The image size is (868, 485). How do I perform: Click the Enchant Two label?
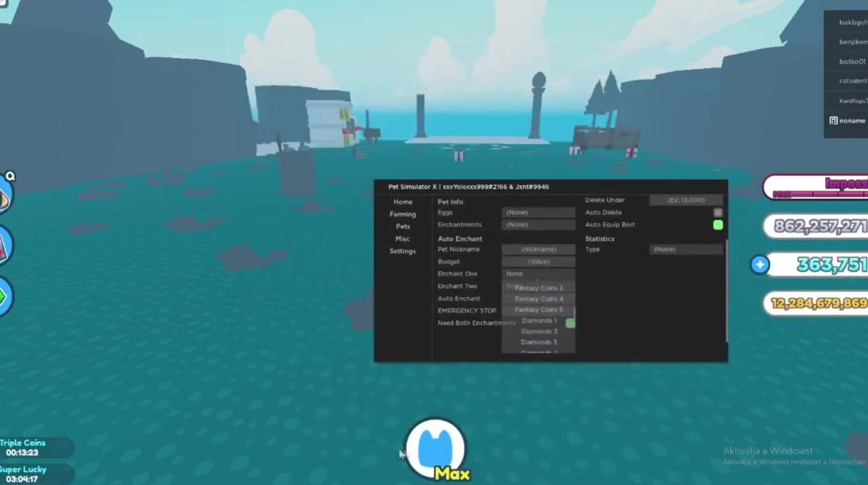(457, 286)
